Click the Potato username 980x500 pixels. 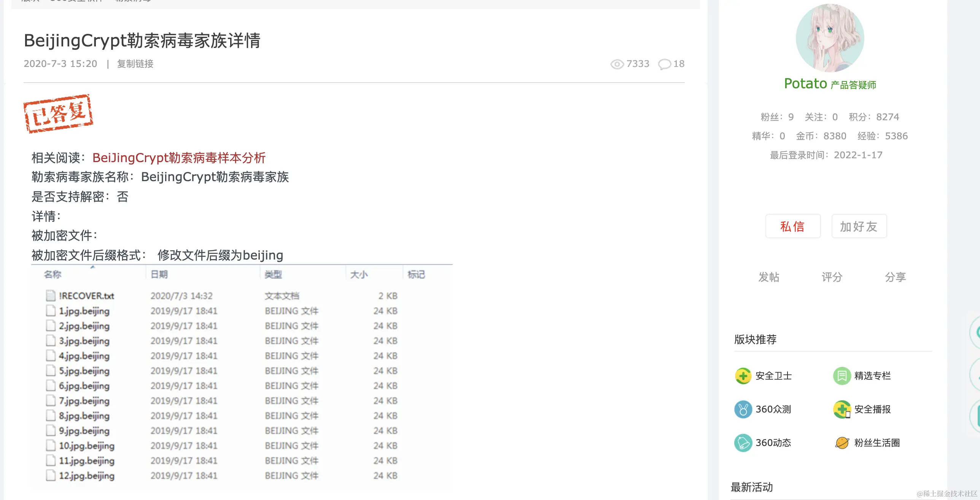pos(805,83)
